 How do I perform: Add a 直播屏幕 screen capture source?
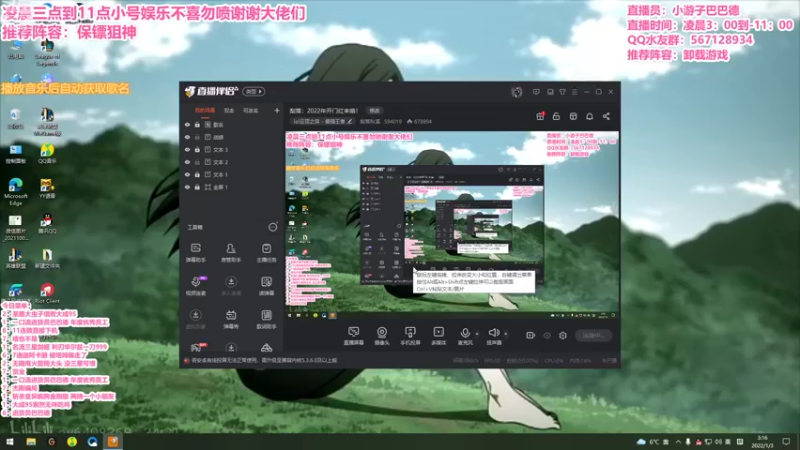coord(353,336)
